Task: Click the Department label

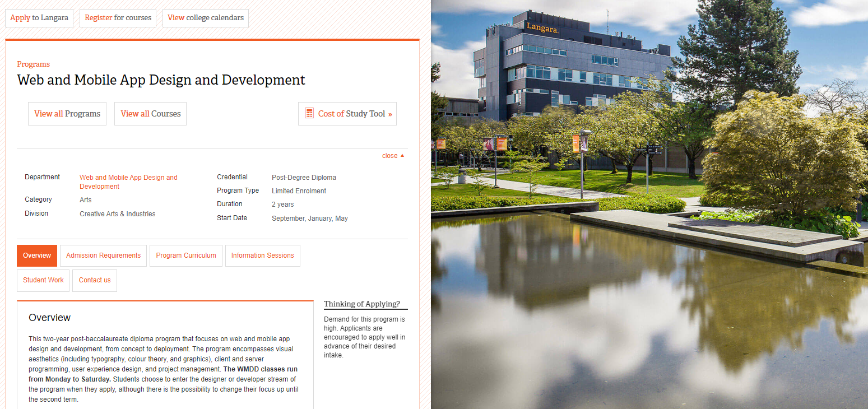Action: pos(42,177)
